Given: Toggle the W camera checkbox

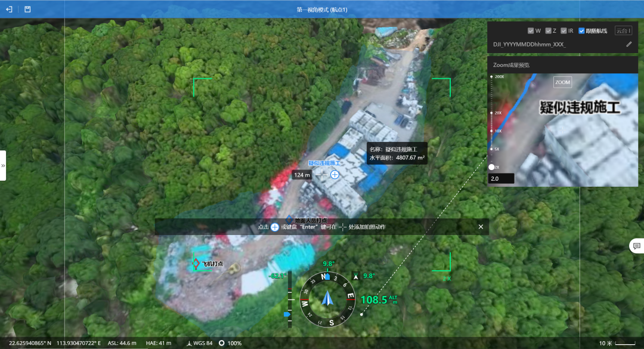Looking at the screenshot, I should coord(531,30).
